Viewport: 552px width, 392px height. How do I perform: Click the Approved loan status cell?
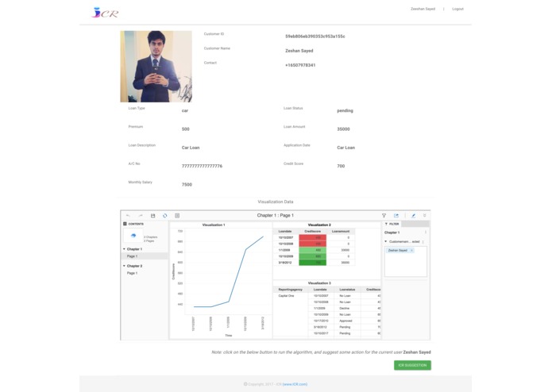coord(345,321)
